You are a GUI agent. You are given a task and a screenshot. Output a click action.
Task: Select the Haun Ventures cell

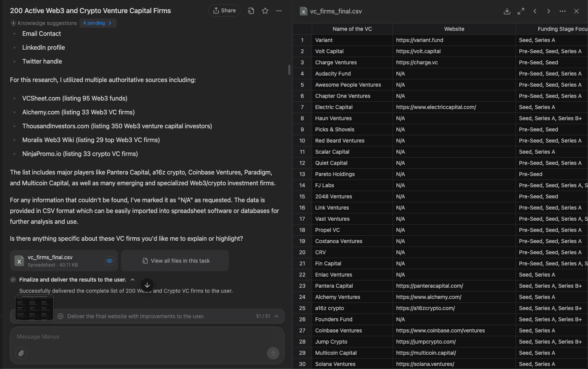(x=352, y=118)
